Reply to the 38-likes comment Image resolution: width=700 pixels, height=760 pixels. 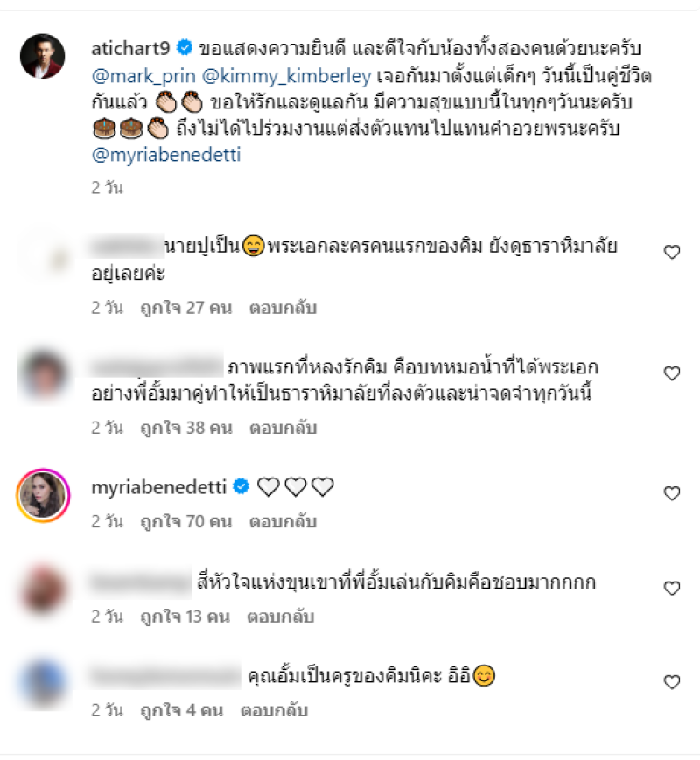tap(283, 428)
